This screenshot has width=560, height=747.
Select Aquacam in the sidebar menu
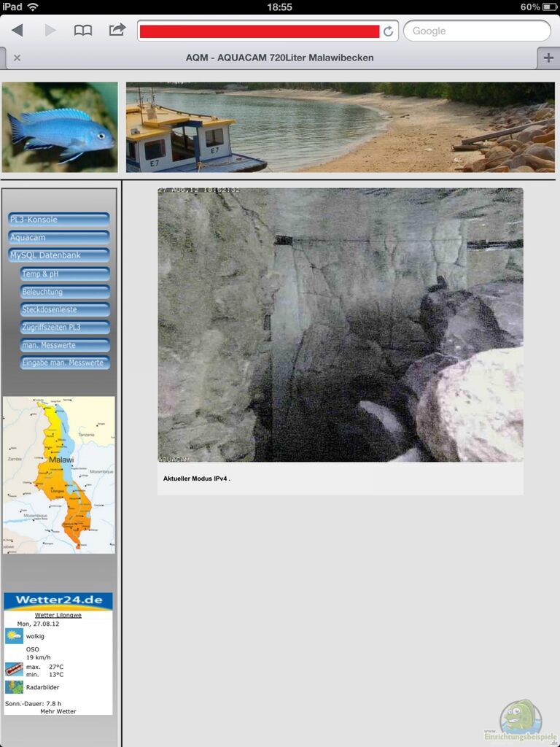[x=58, y=237]
